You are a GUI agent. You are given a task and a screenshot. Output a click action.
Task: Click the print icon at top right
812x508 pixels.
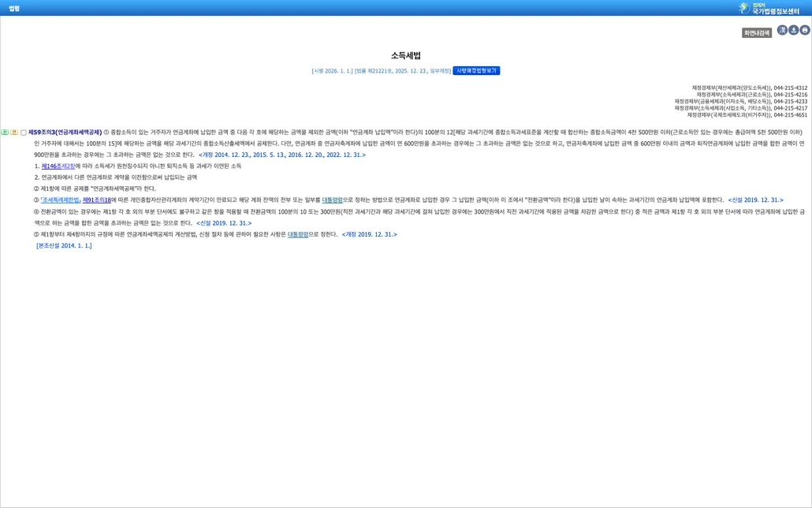click(805, 31)
